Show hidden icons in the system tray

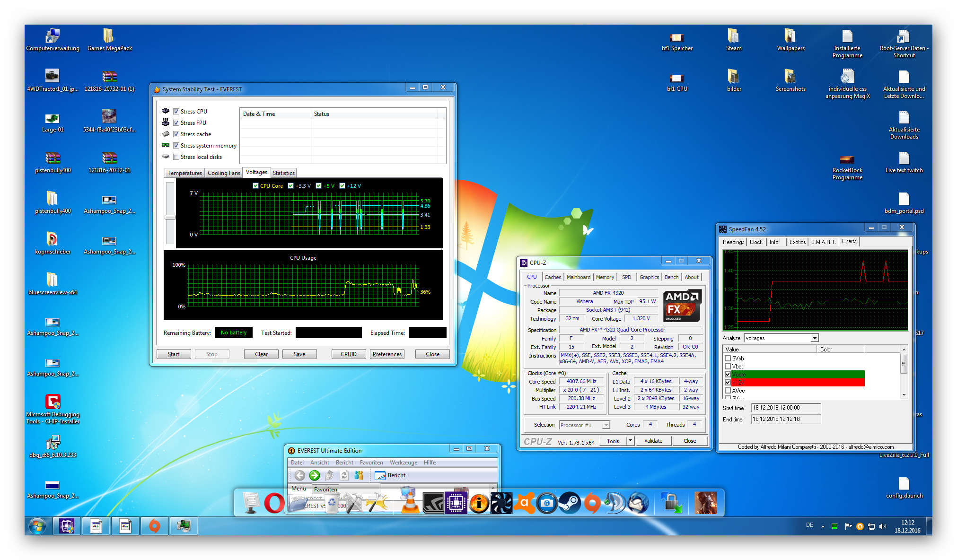click(x=823, y=526)
